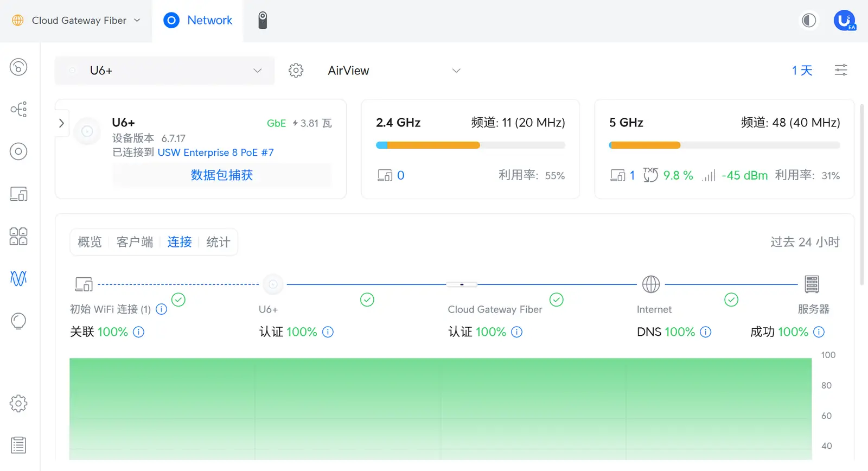Open the System Log sidebar icon
Screen dimensions: 868x471
pyautogui.click(x=18, y=445)
